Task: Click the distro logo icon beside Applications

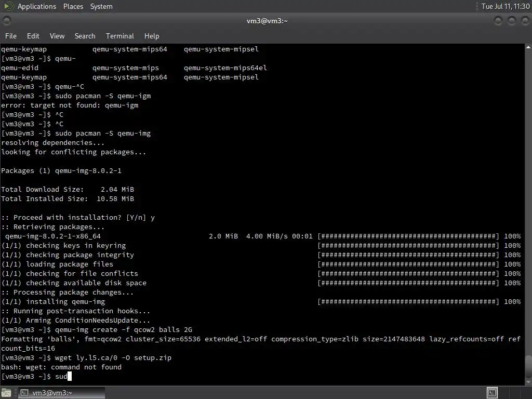Action: pos(8,6)
